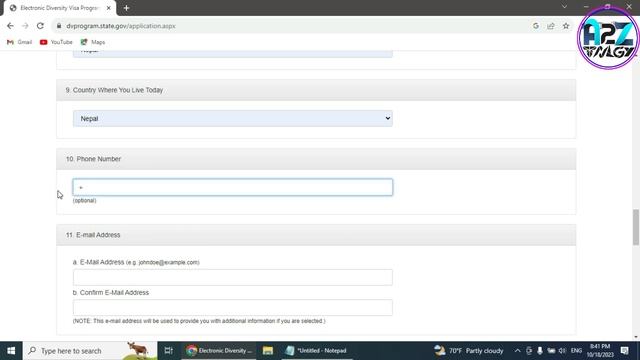
Task: Open the notifications action center icon
Action: tap(624, 351)
